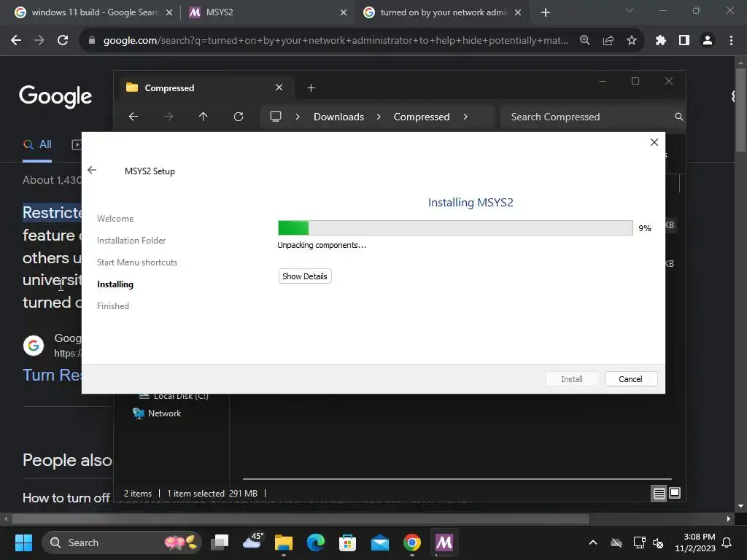Close the MSYS2 browser tab
747x560 pixels.
tap(344, 12)
